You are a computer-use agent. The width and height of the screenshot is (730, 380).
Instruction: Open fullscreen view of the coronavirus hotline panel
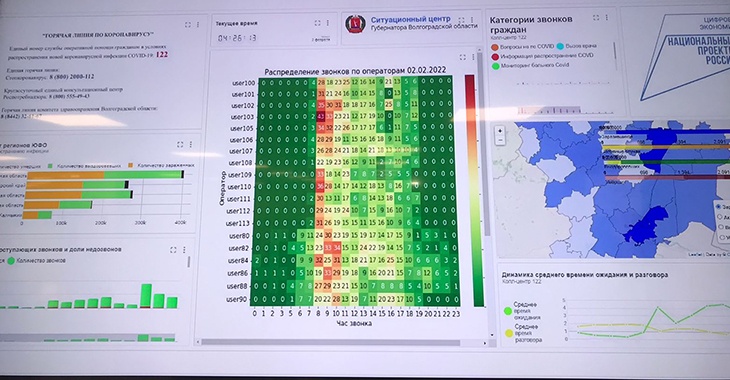pyautogui.click(x=188, y=25)
